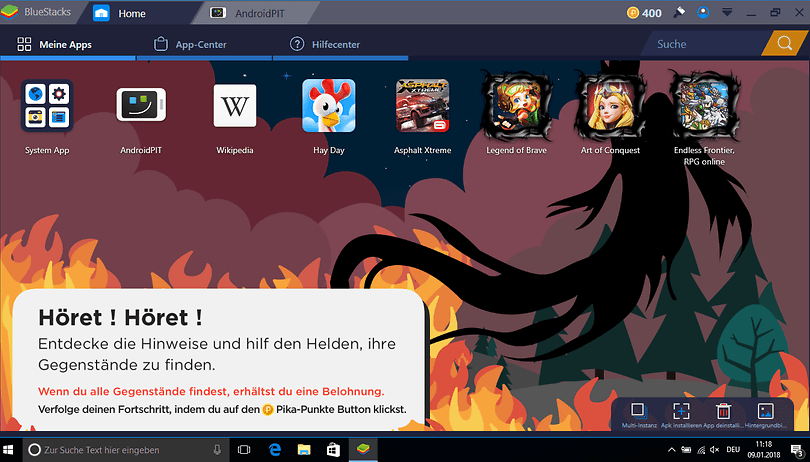Open Microsoft Edge from taskbar
Viewport: 810px width, 462px height.
coord(275,450)
